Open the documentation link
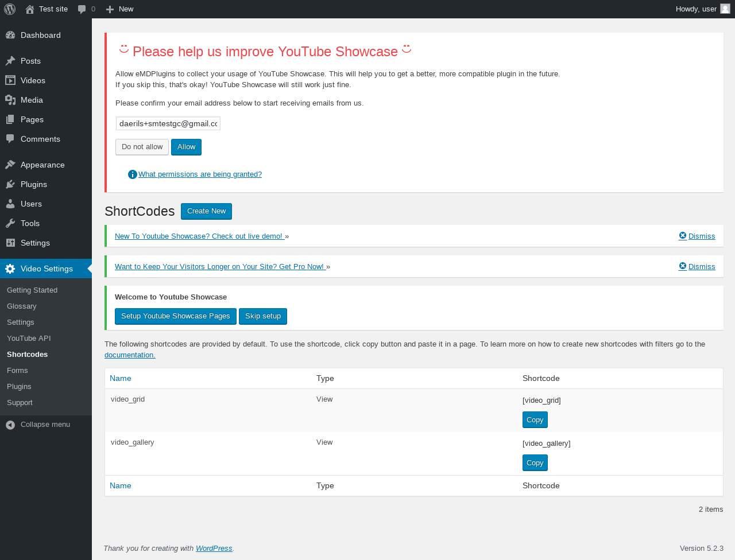The width and height of the screenshot is (735, 560). click(130, 355)
